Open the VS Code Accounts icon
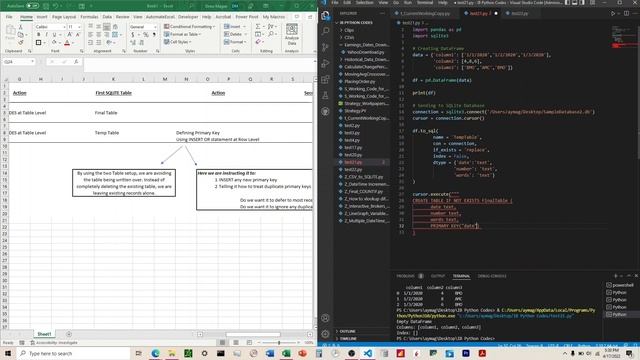The width and height of the screenshot is (640, 360). pyautogui.click(x=325, y=318)
